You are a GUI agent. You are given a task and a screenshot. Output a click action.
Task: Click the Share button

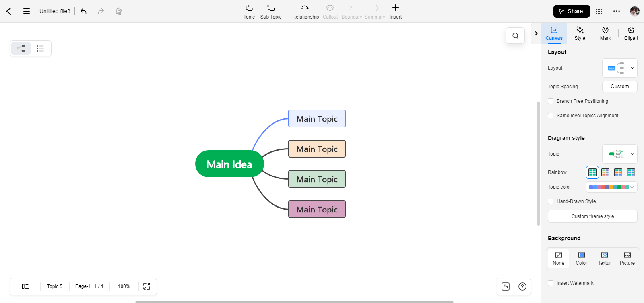click(x=572, y=11)
